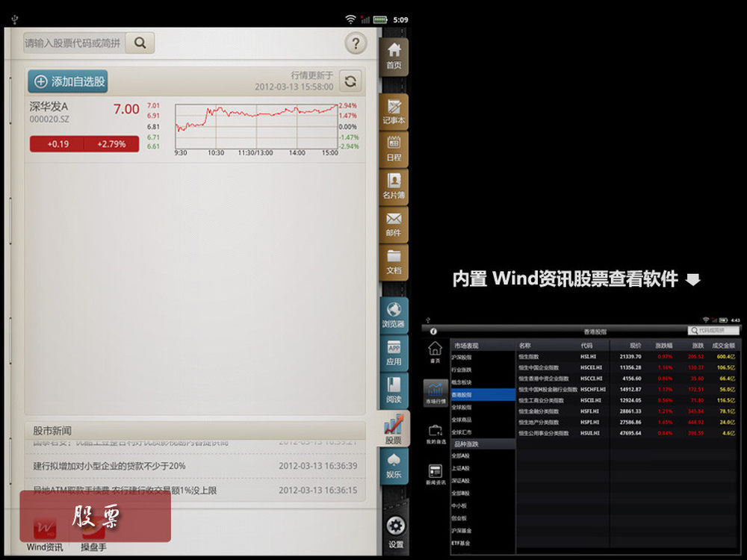Click the +2.79% percent change button

click(x=111, y=144)
